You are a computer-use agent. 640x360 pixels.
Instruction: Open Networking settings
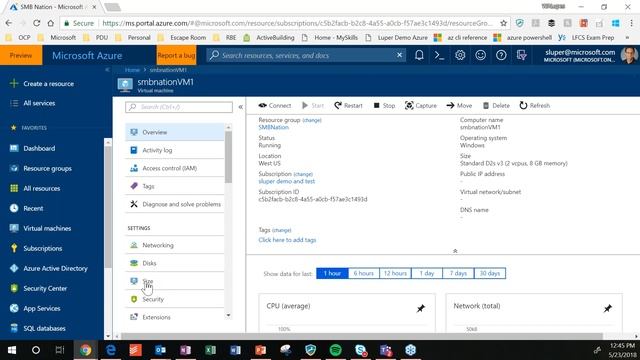coord(175,245)
